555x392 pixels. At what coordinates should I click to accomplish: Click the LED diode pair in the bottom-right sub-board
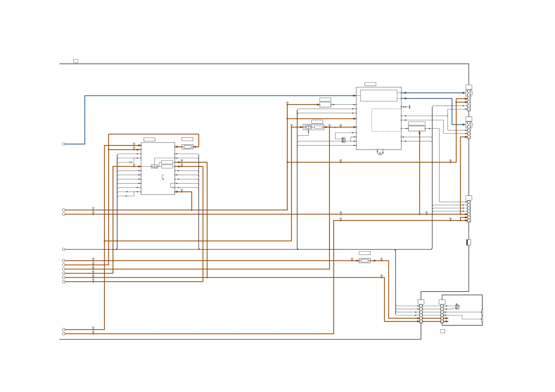[457, 307]
